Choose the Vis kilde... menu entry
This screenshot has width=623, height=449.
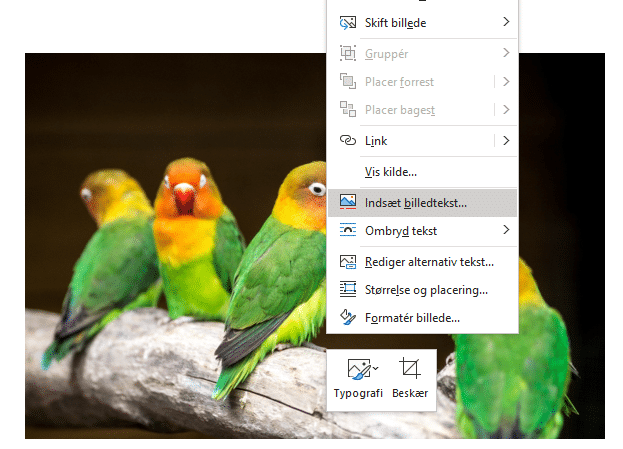[x=391, y=172]
